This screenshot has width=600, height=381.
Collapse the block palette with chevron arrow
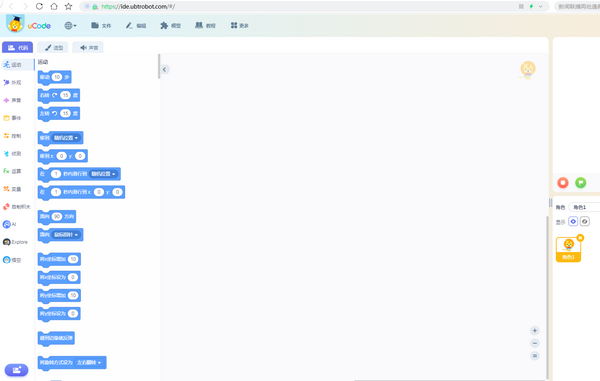[x=165, y=69]
